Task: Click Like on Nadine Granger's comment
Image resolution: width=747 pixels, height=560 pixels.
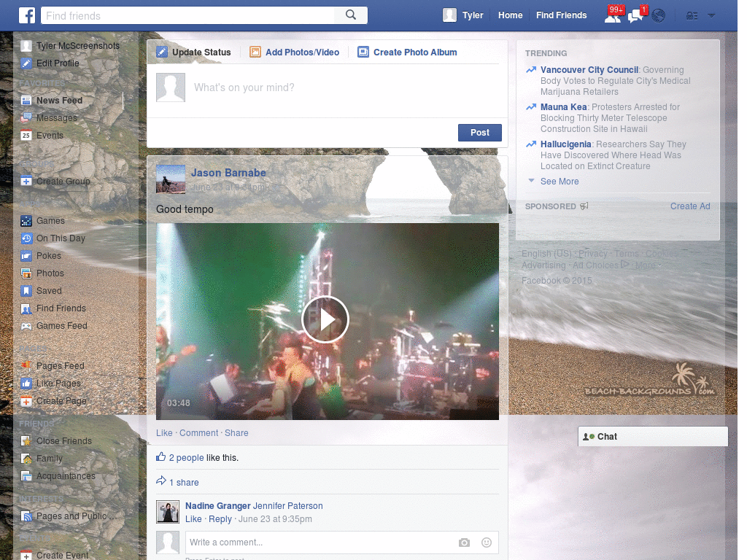Action: coord(193,519)
